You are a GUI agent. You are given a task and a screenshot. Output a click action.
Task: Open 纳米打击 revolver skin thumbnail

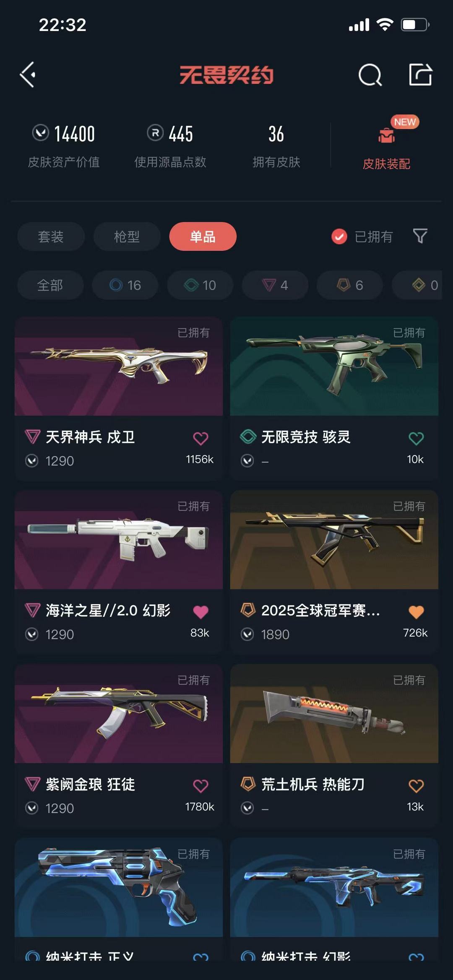point(119,887)
